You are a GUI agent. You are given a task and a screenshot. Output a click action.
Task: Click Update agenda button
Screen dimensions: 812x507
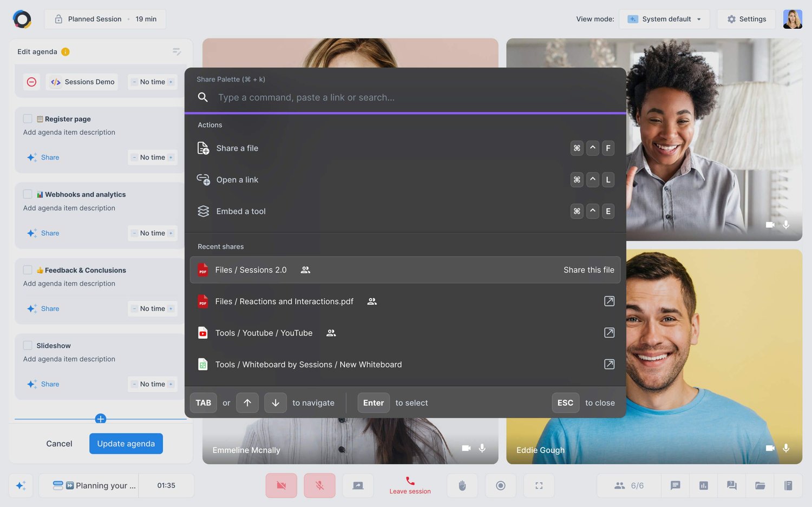tap(126, 444)
